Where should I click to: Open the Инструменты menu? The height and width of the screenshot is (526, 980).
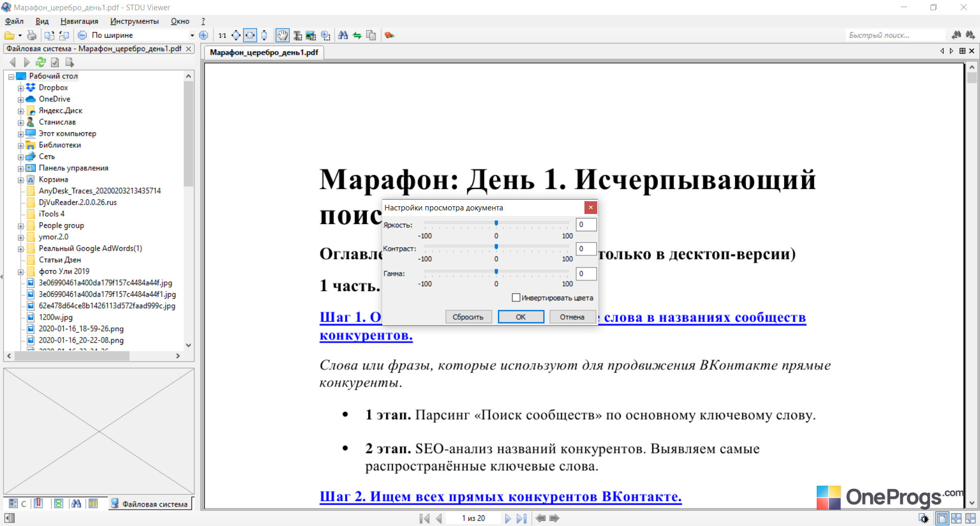tap(134, 21)
